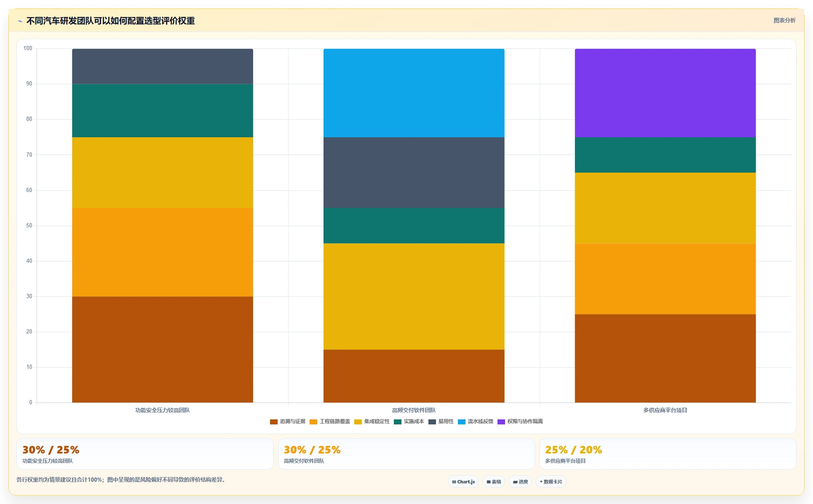Click the title 不同汽车研发团队可以如何配置选型评价权重
Screen dimensions: 813x504
111,21
